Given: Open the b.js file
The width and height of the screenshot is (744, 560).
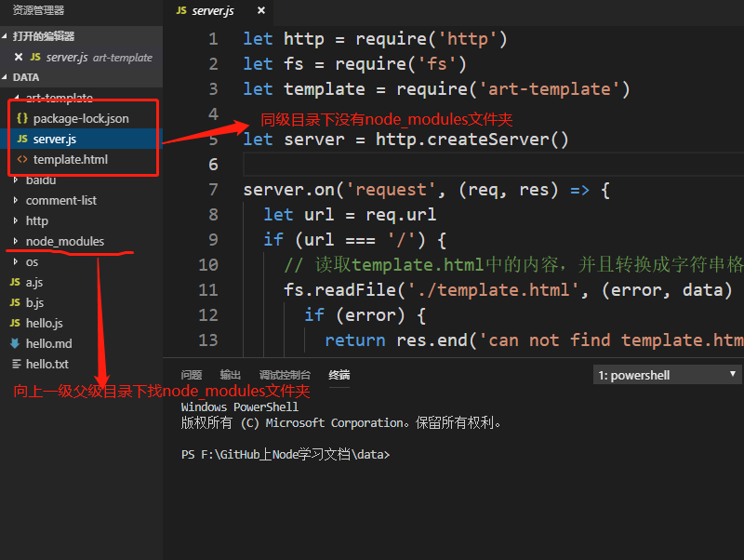Looking at the screenshot, I should pos(81,302).
